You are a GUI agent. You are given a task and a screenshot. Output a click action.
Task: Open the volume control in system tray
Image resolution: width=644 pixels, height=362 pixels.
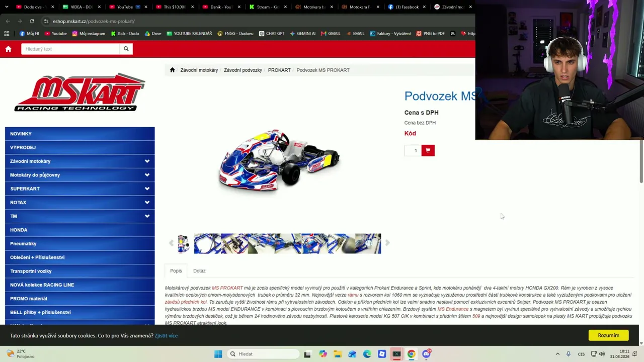602,354
